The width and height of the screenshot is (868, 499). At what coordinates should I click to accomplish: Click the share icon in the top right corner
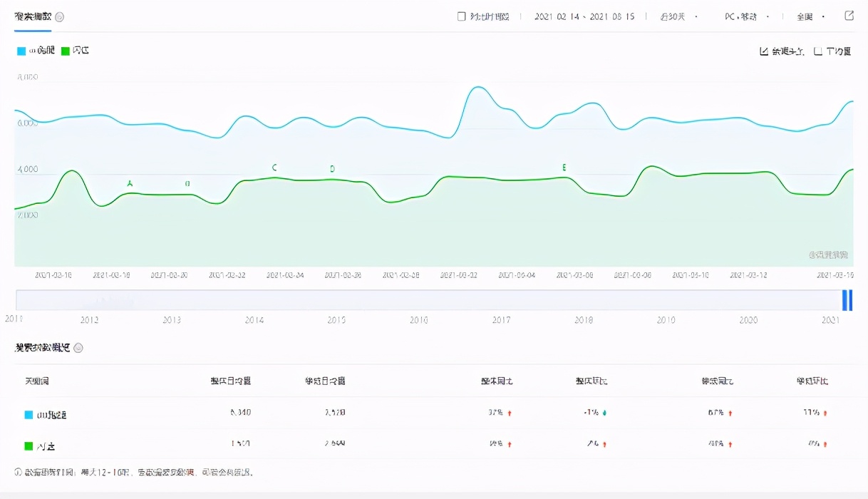click(x=848, y=16)
